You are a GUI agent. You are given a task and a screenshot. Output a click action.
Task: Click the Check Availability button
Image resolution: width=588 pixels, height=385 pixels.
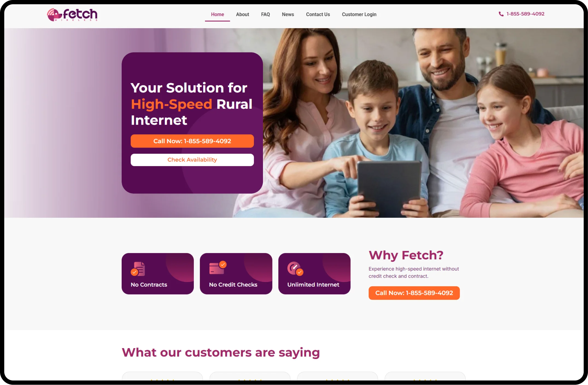tap(192, 160)
